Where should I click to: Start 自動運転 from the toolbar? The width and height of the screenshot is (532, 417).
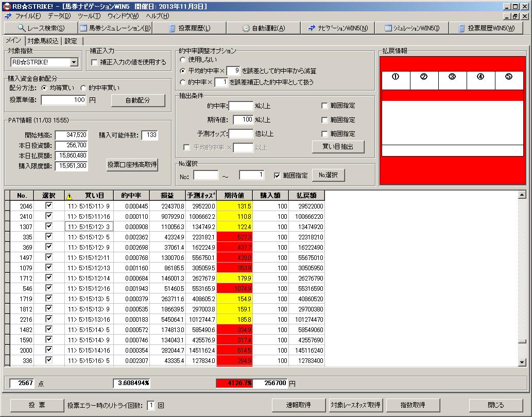(263, 28)
